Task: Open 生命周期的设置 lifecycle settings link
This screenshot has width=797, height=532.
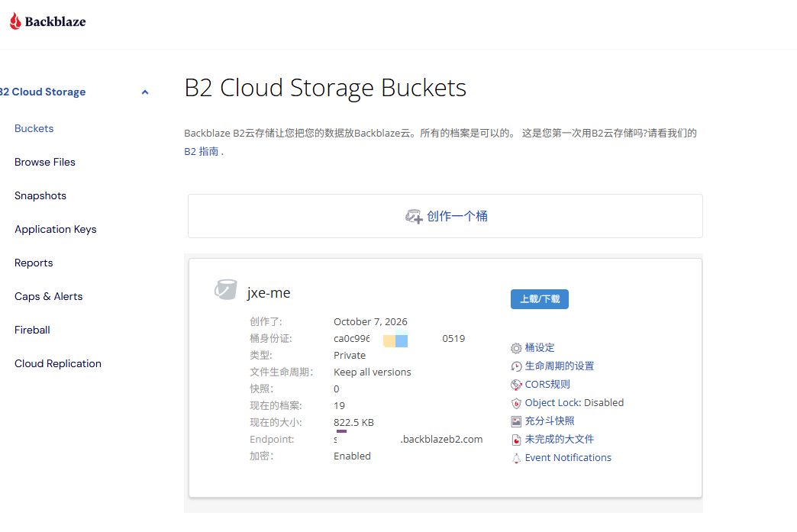Action: (x=559, y=366)
